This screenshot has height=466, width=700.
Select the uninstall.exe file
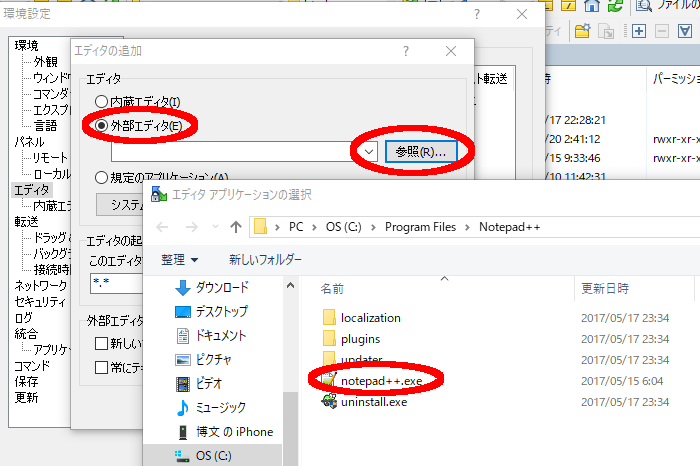(373, 402)
